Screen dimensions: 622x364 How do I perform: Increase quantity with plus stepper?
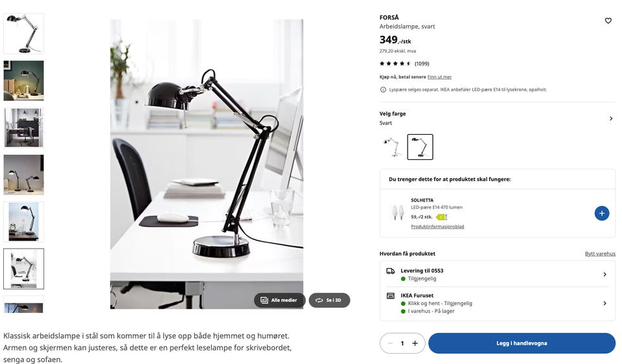click(415, 343)
